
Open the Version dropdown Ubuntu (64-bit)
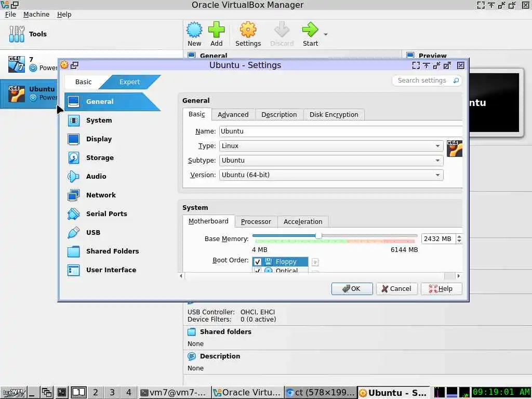click(x=331, y=175)
